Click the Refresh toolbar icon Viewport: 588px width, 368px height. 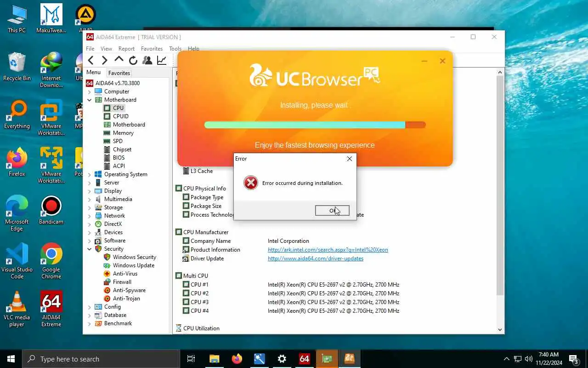[x=133, y=60]
